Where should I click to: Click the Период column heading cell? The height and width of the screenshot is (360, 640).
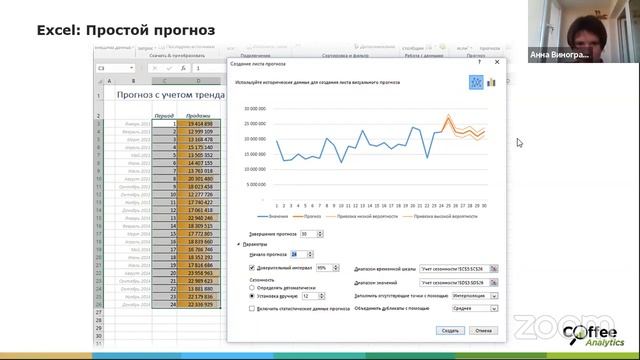[164, 116]
